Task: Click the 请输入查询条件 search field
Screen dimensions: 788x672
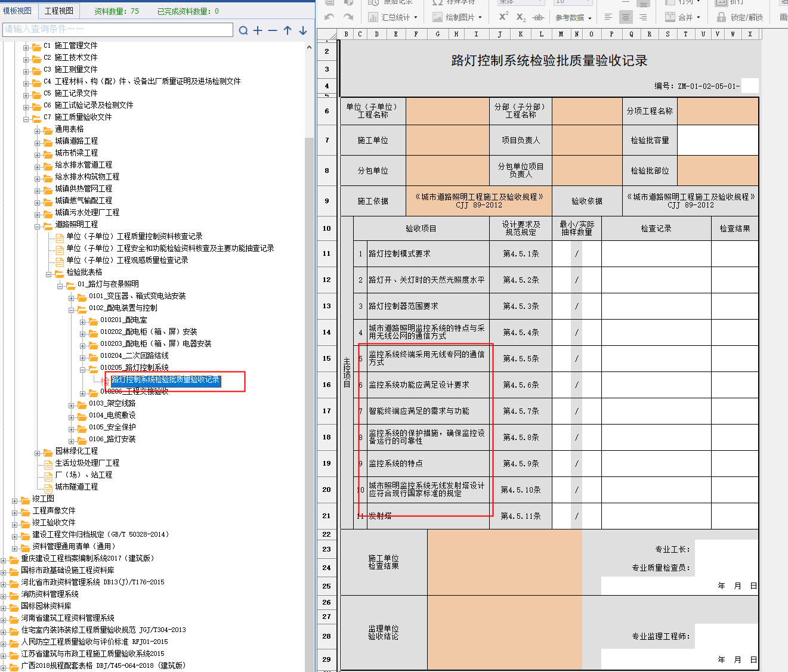Action: (118, 29)
